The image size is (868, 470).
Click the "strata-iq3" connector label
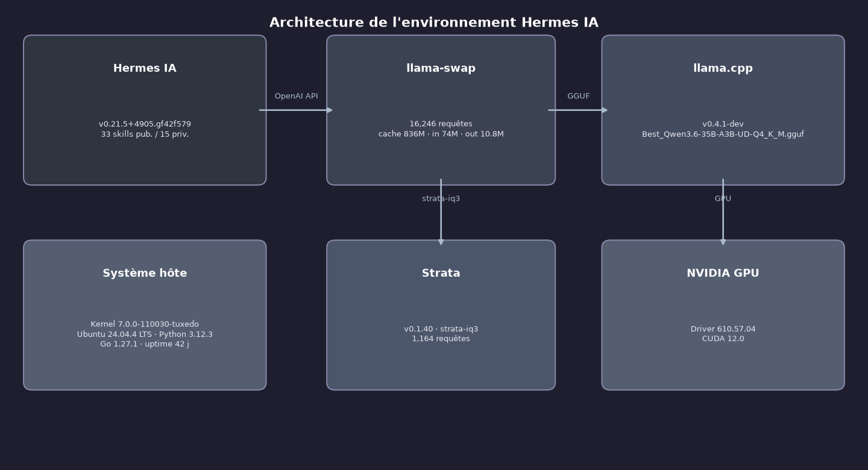(x=441, y=199)
